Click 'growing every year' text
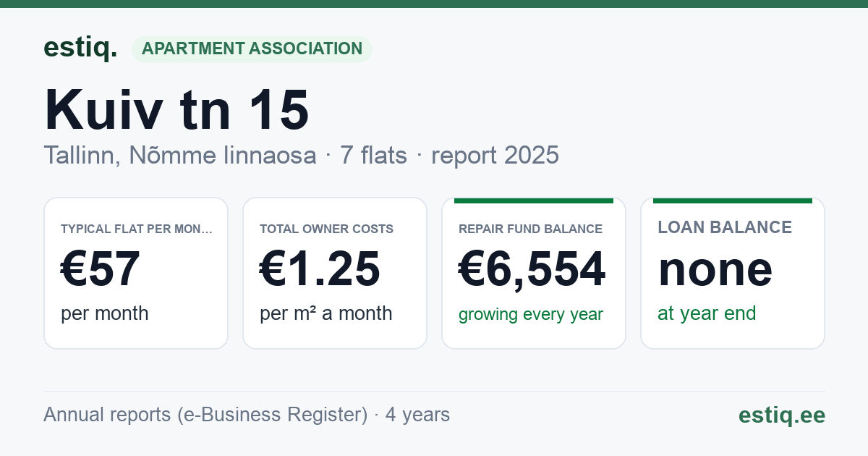 (531, 315)
